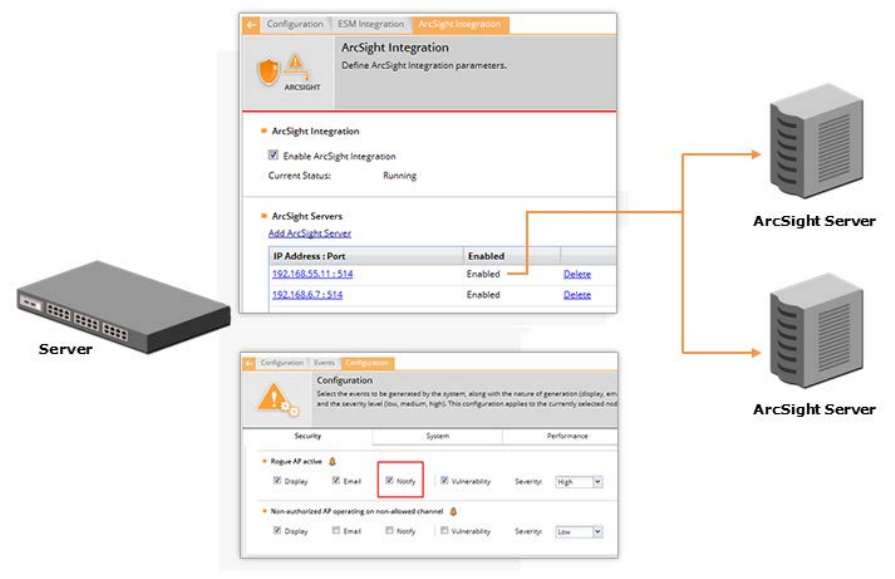
Task: Select the network switch labeled Server
Action: (x=123, y=307)
